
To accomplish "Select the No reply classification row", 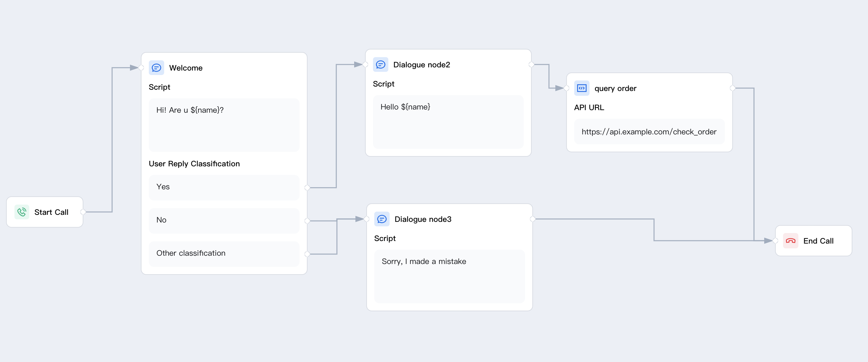I will coord(224,220).
